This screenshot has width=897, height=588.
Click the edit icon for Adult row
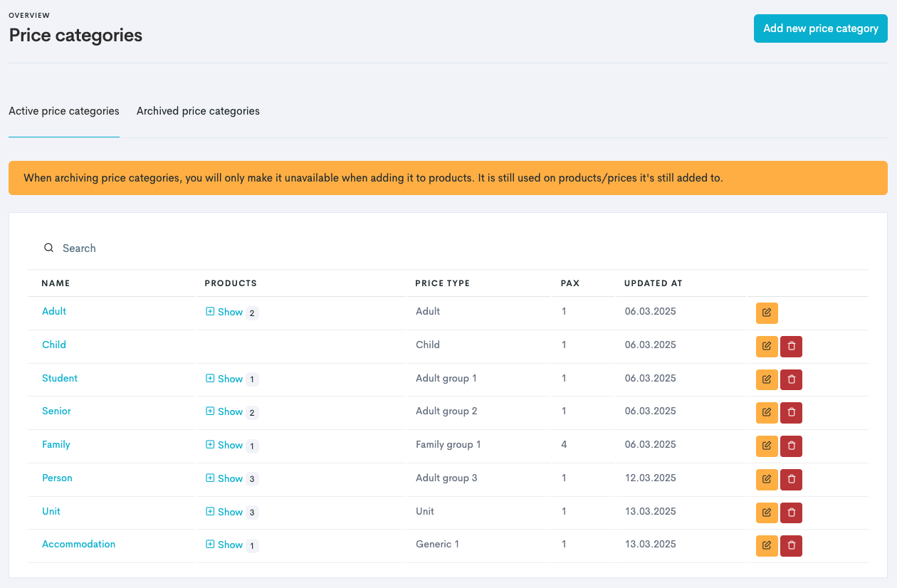[x=767, y=313]
